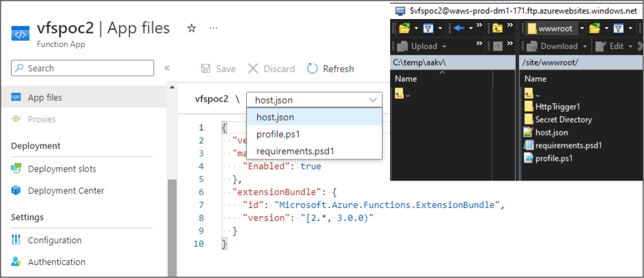Select host.json in the dropdown list
The image size is (644, 278).
click(314, 117)
